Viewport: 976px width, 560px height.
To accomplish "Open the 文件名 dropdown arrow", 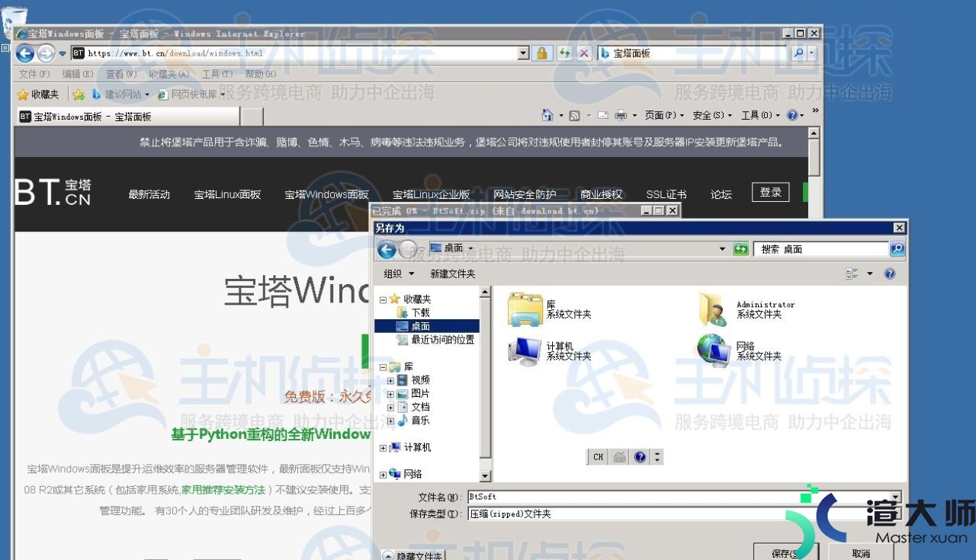I will 895,497.
